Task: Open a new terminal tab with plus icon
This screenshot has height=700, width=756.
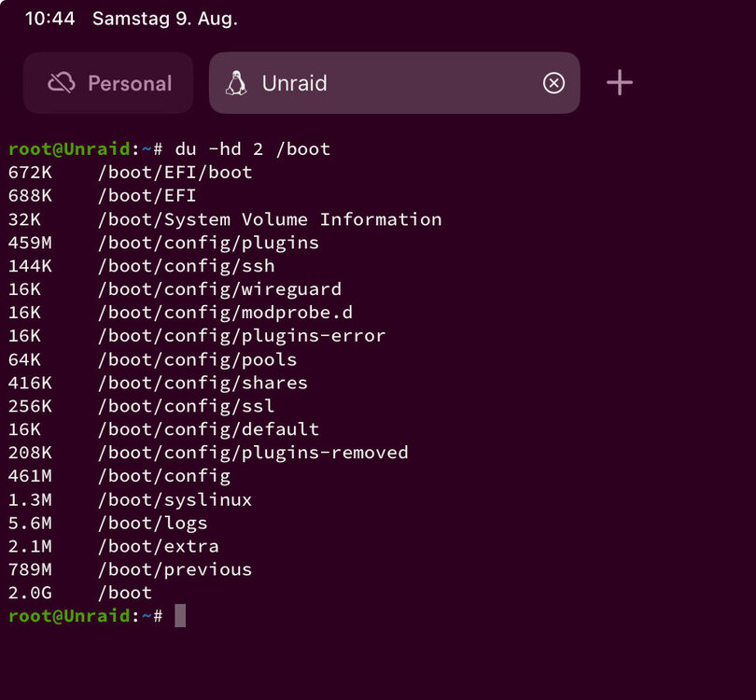Action: [619, 83]
